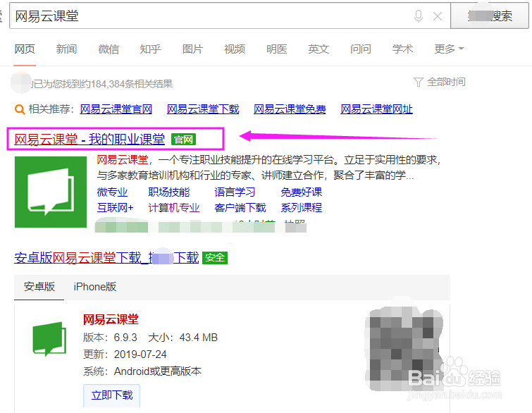Click the green 安全 badge
This screenshot has width=532, height=413.
215,258
